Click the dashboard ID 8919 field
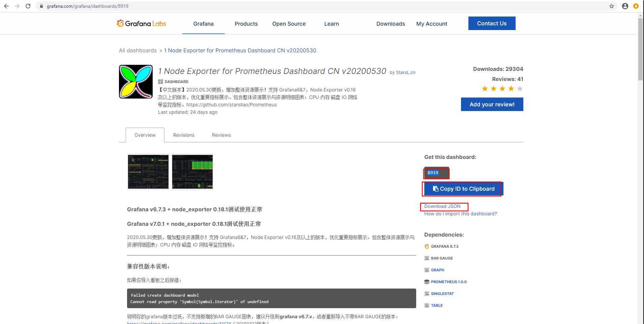644x324 pixels. [x=436, y=173]
